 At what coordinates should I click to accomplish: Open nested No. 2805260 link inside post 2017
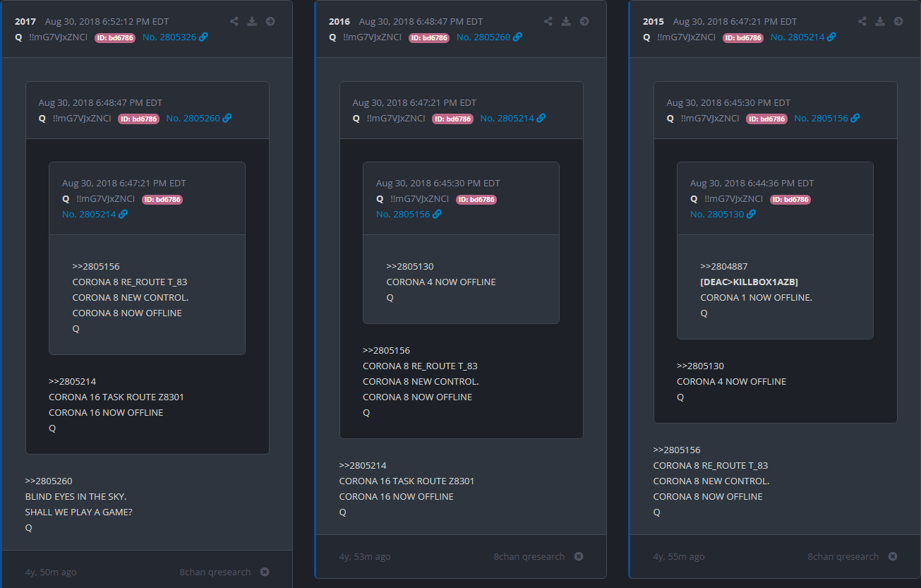click(x=199, y=118)
